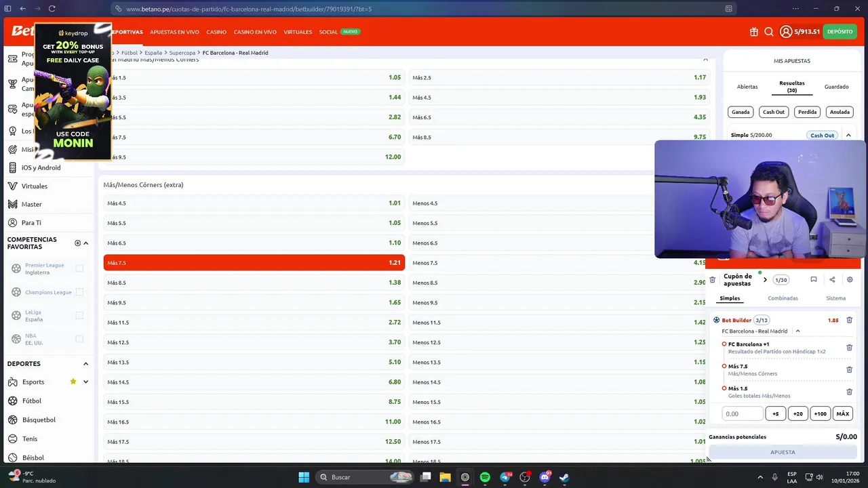Filter settled bets by Ganada
Screen dimensions: 868x488
(x=741, y=112)
